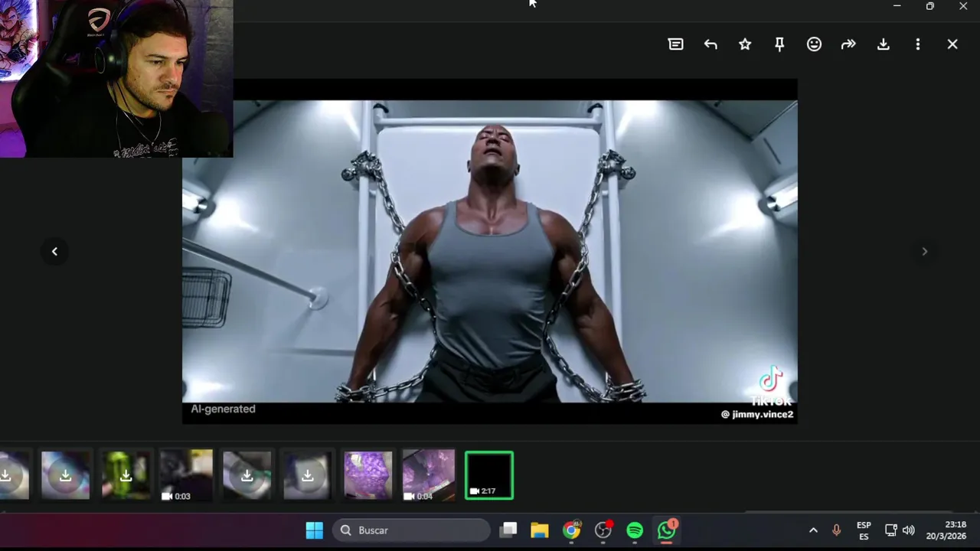The image size is (980, 551).
Task: Click the Buscar taskbar search box
Action: coord(411,530)
